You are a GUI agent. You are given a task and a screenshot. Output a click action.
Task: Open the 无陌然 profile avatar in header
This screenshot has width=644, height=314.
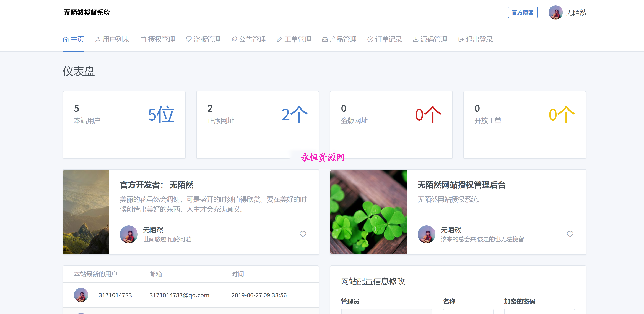click(555, 12)
